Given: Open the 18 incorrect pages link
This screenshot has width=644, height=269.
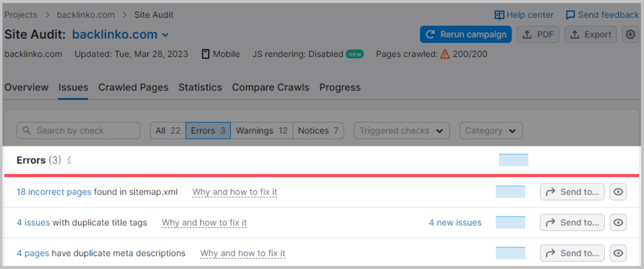Looking at the screenshot, I should click(x=54, y=192).
